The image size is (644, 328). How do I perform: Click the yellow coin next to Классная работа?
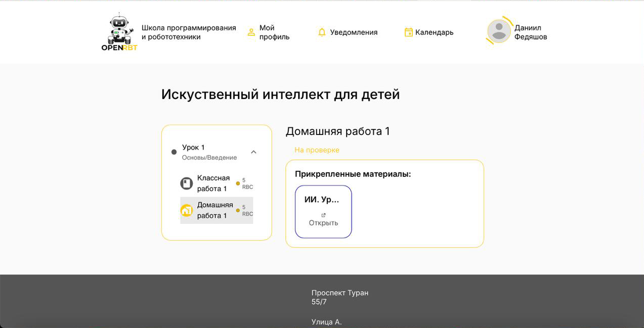[x=238, y=183]
